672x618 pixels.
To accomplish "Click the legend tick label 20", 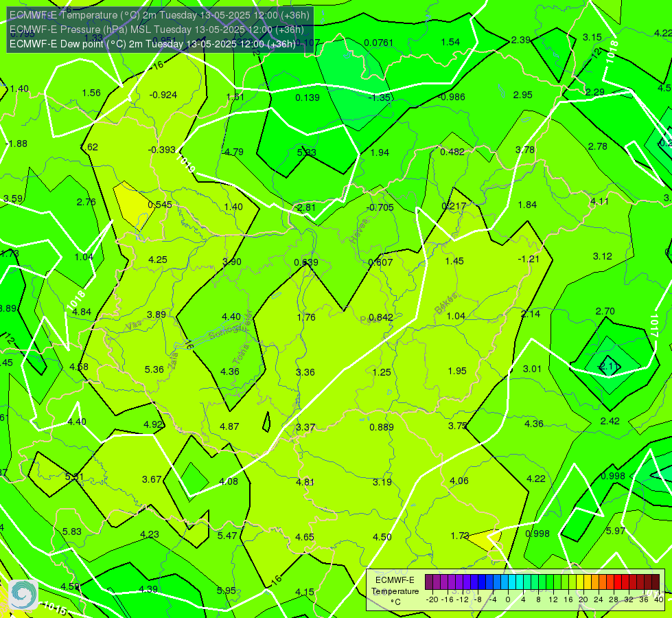I will (583, 599).
